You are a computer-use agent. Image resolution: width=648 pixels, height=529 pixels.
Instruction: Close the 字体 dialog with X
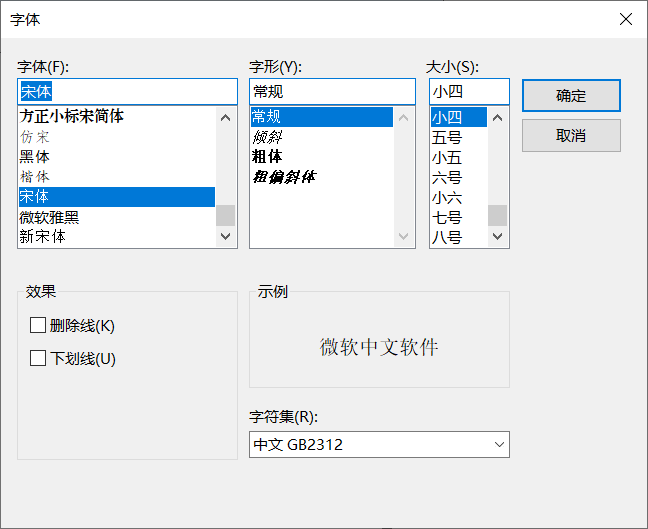(x=626, y=19)
